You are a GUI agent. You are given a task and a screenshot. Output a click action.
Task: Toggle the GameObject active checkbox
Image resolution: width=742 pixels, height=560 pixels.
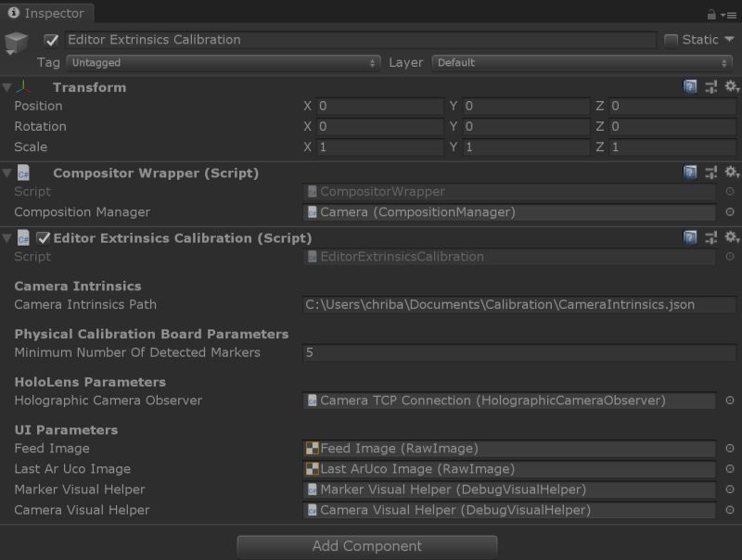[51, 40]
